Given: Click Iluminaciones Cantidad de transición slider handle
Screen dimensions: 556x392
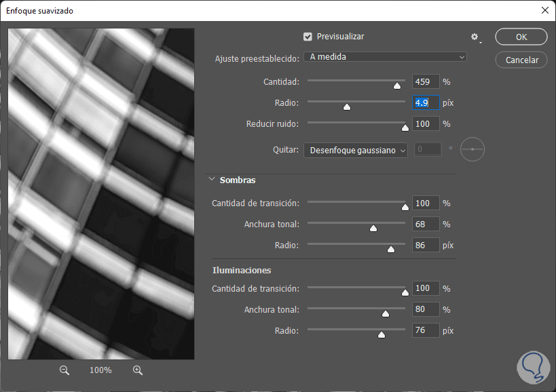Looking at the screenshot, I should 405,292.
